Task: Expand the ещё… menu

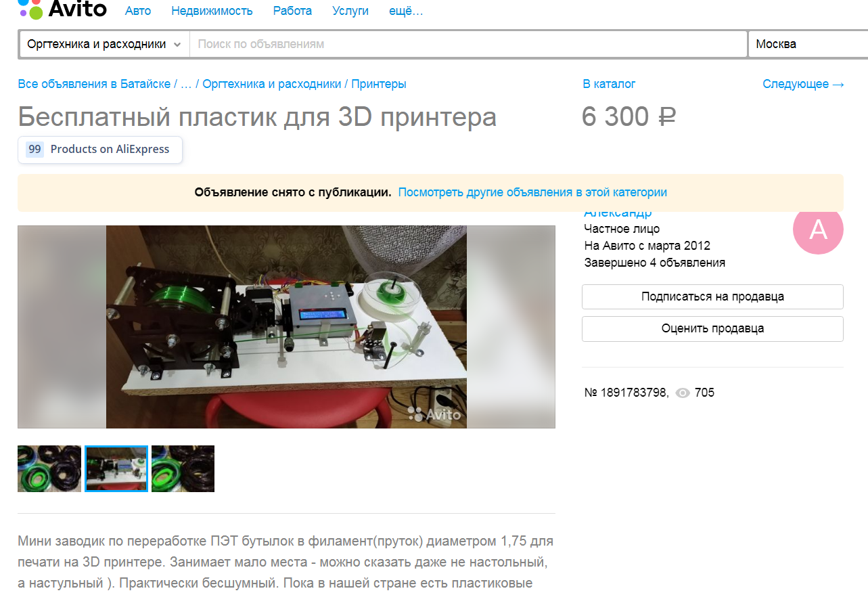Action: pyautogui.click(x=406, y=11)
